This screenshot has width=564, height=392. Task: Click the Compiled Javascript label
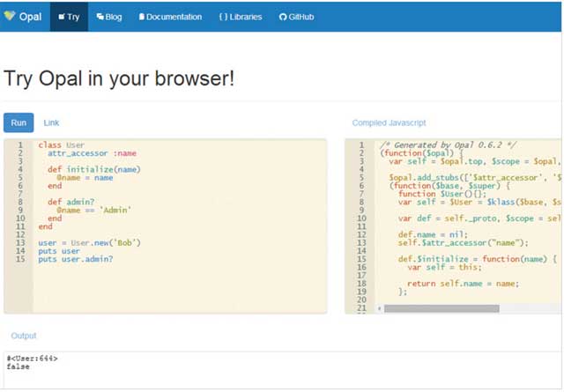389,122
